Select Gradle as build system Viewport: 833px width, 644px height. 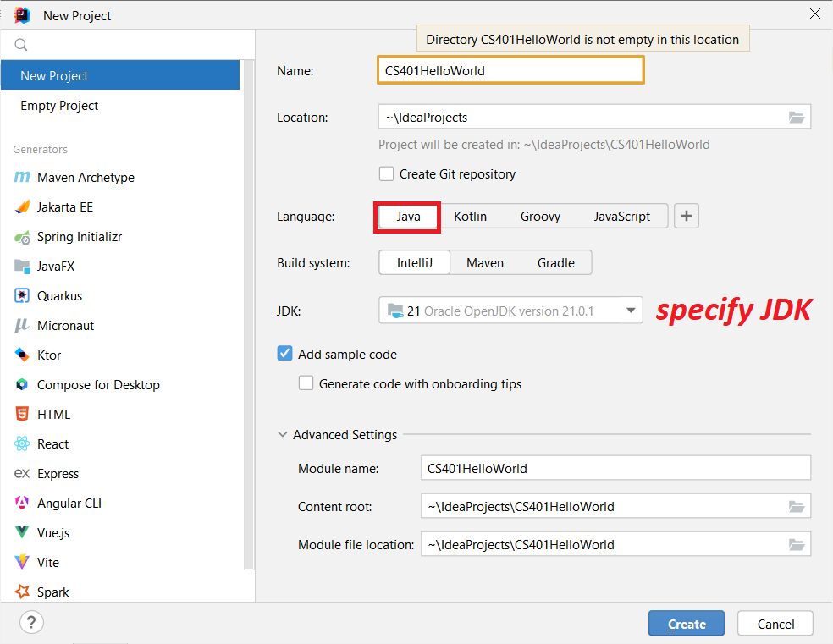tap(555, 263)
